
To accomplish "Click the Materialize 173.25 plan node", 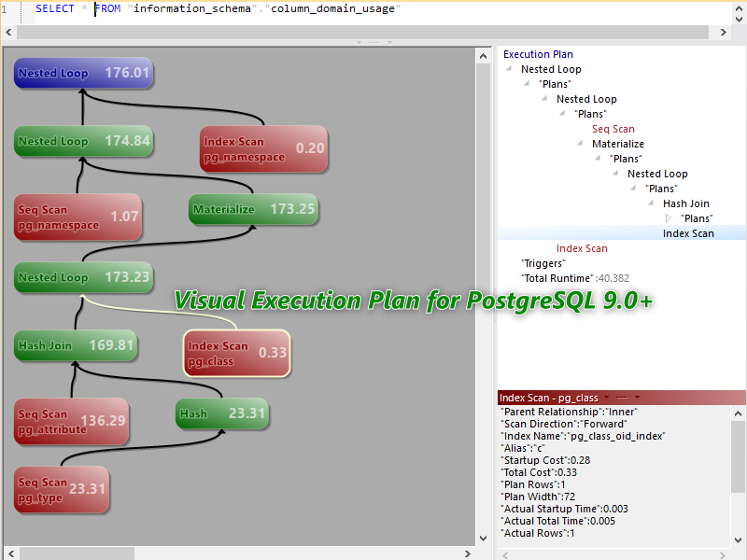I will (x=253, y=209).
